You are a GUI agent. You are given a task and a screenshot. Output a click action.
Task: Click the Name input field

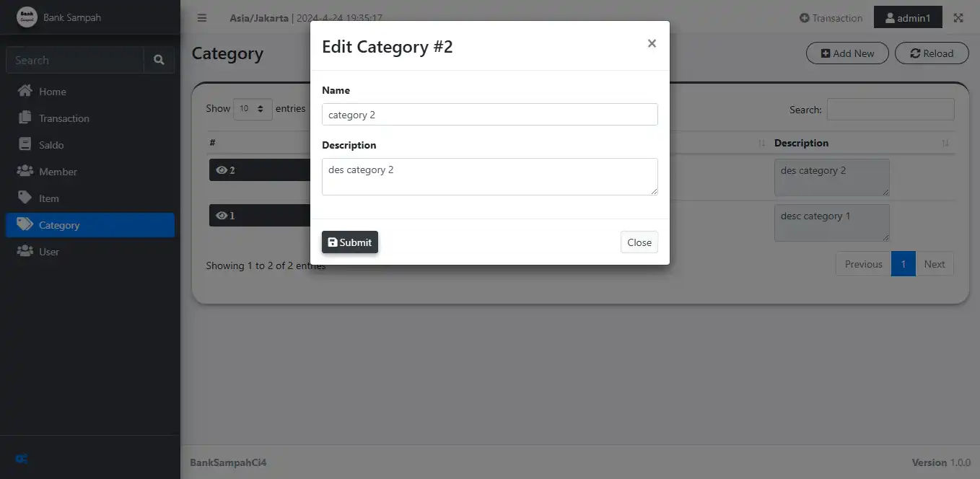(x=489, y=115)
